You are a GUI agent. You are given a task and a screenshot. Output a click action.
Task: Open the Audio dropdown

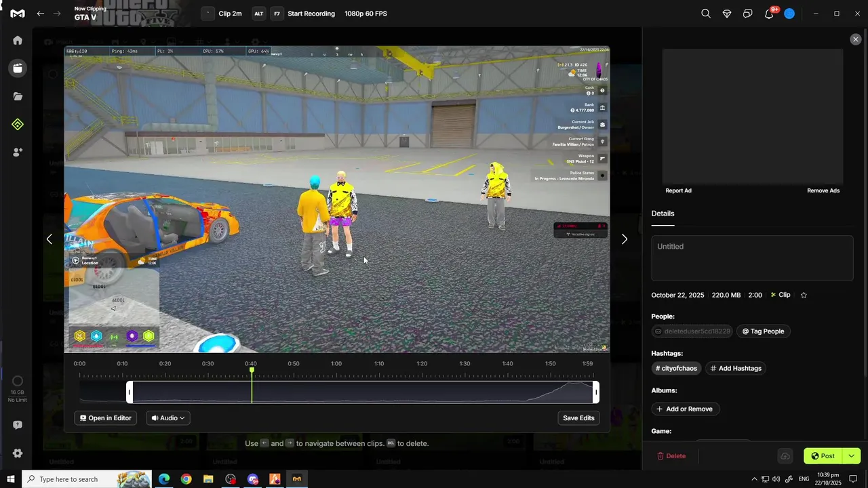pos(167,418)
